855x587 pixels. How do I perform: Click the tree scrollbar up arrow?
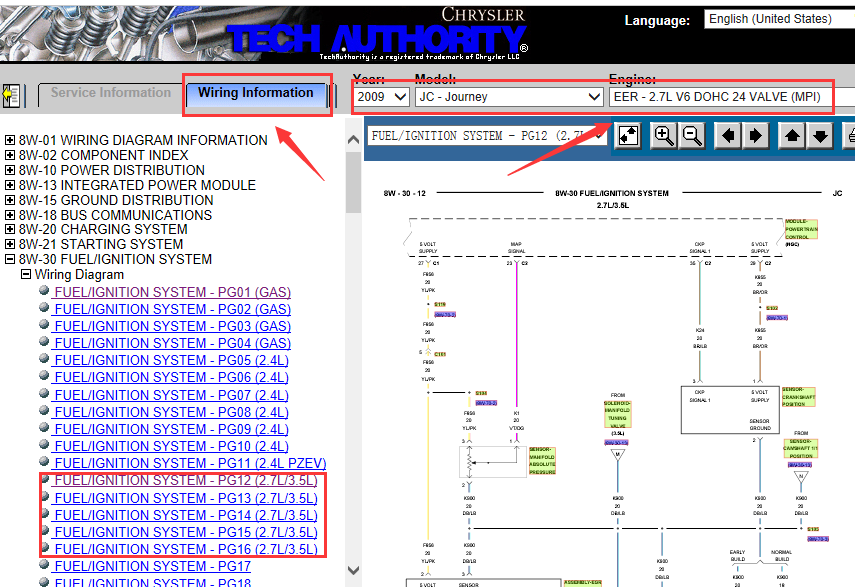point(353,140)
